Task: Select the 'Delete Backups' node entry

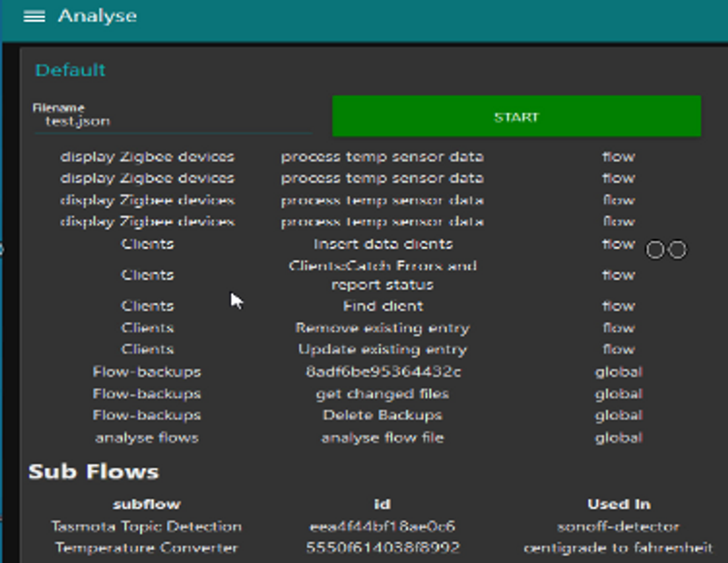Action: point(383,416)
